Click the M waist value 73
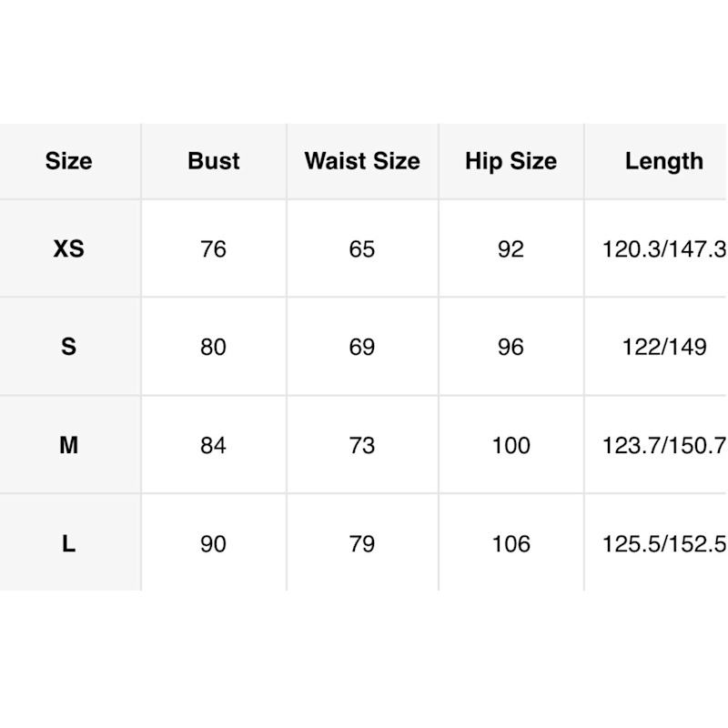Image resolution: width=728 pixels, height=728 pixels. [361, 445]
